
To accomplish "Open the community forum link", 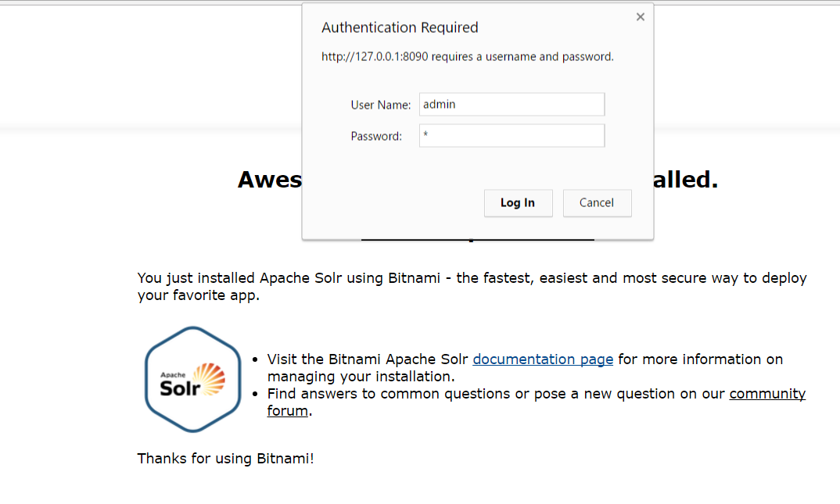I will tap(537, 402).
